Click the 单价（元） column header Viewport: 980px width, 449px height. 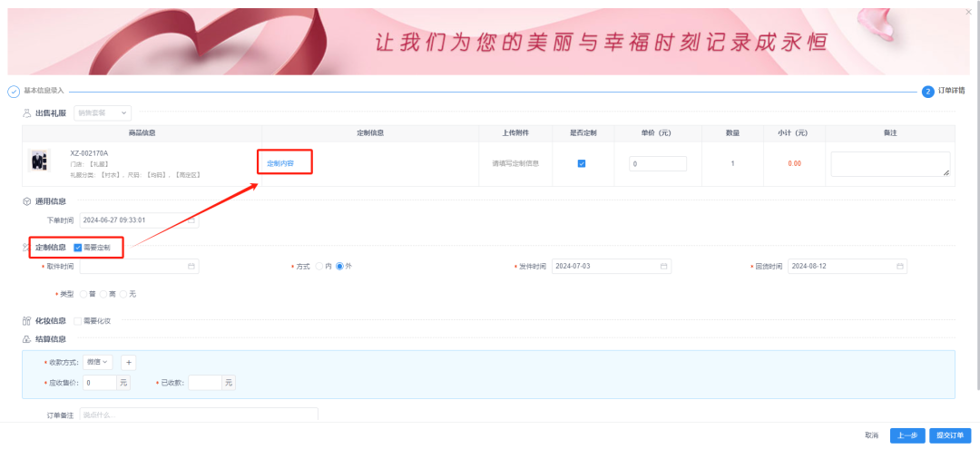[x=658, y=133]
